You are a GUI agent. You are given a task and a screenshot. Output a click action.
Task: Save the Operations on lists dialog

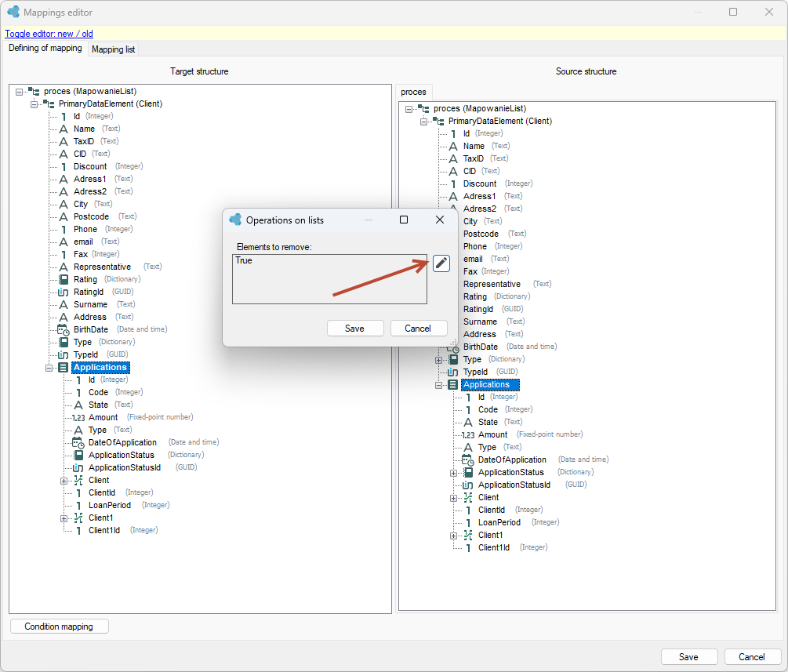pos(355,329)
